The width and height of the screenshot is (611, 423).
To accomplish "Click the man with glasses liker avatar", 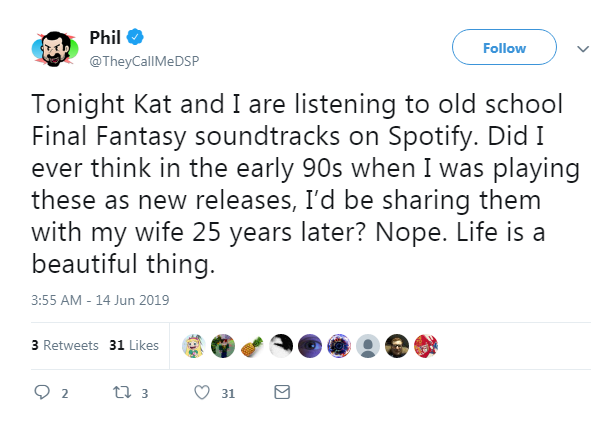I will point(397,346).
